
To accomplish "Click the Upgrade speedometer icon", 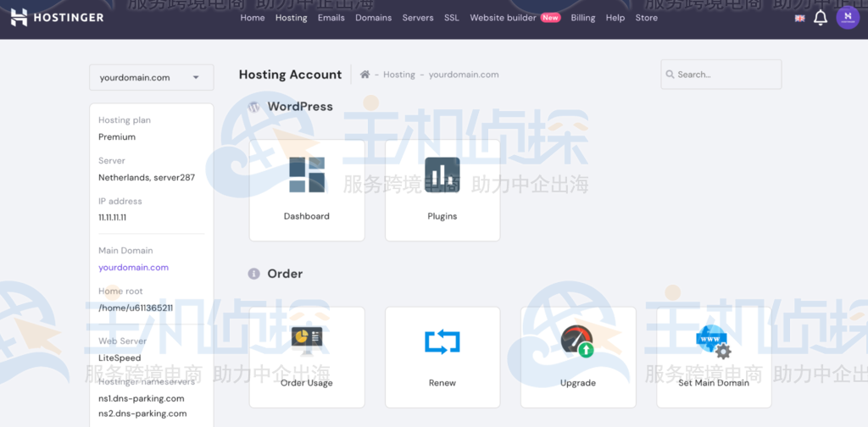I will (x=577, y=341).
